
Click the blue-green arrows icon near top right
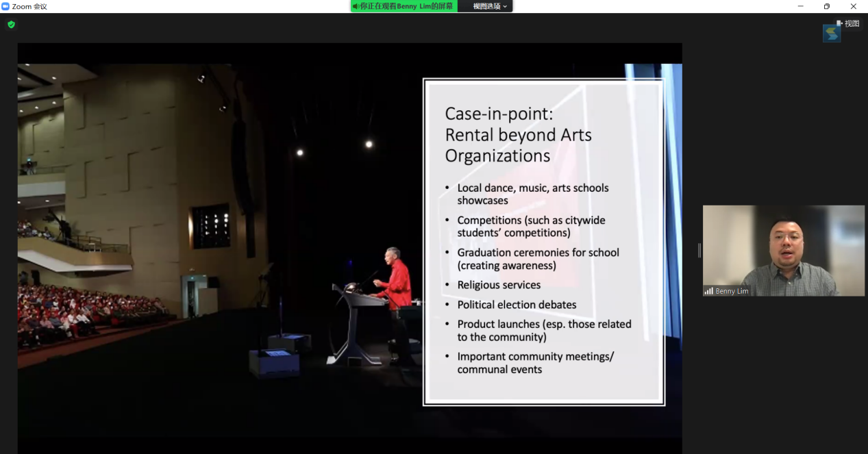pyautogui.click(x=831, y=33)
